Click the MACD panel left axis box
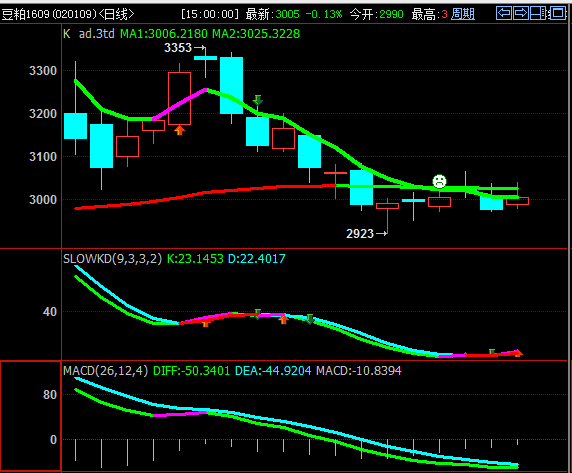 click(31, 416)
